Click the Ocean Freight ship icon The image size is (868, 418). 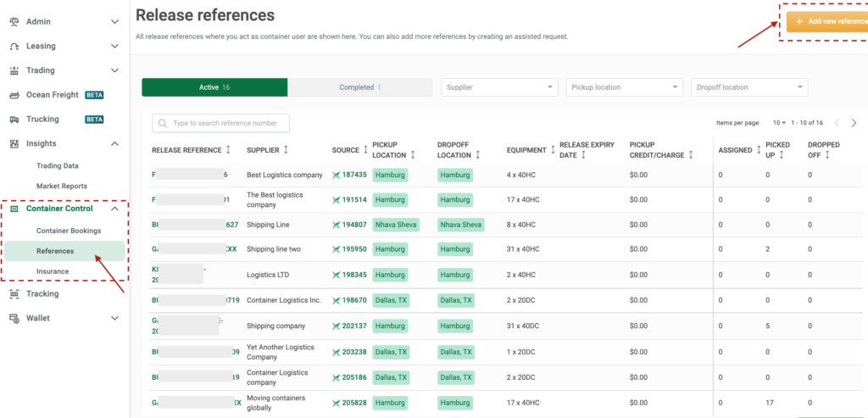coord(14,95)
